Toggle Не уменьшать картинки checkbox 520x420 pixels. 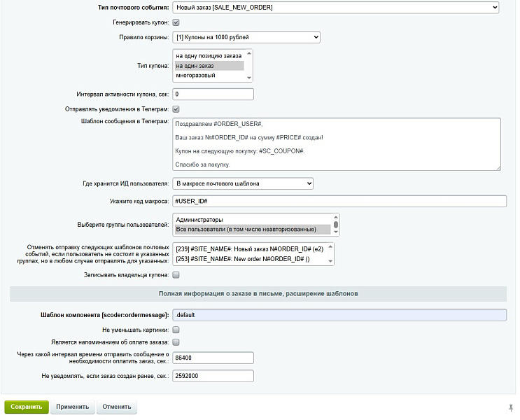click(x=176, y=330)
